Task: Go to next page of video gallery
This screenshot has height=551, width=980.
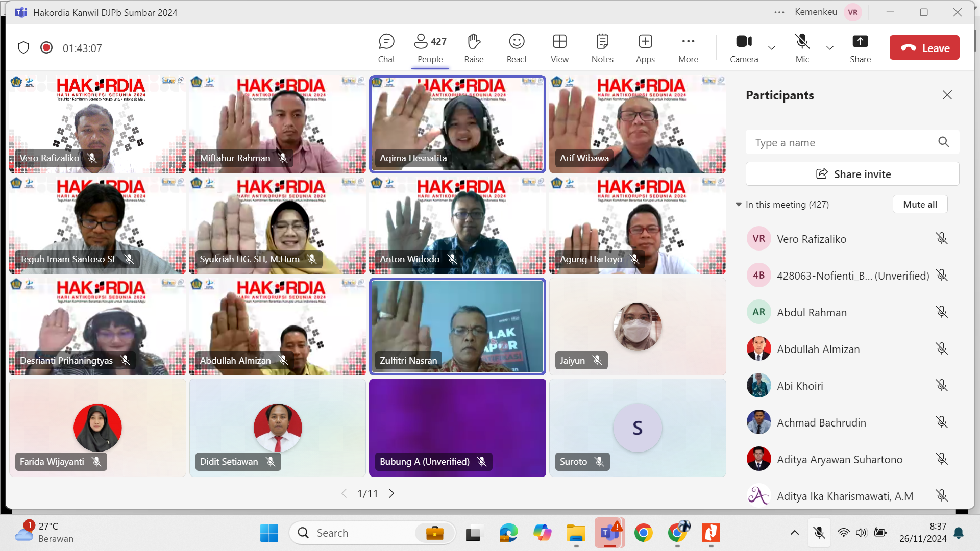Action: pyautogui.click(x=391, y=493)
